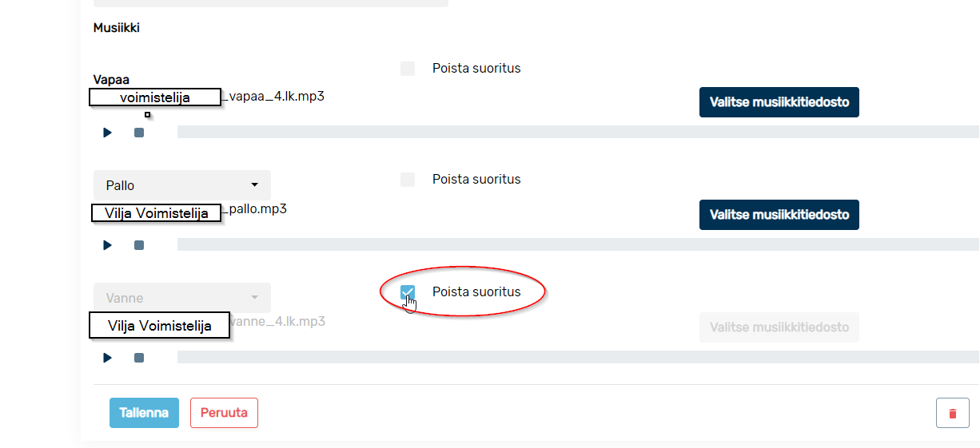Check Poista suoritus for Pallo
This screenshot has height=448, width=980.
point(408,180)
